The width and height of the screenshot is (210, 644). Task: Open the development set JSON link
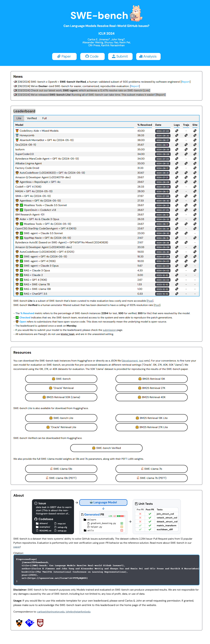(x=130, y=361)
